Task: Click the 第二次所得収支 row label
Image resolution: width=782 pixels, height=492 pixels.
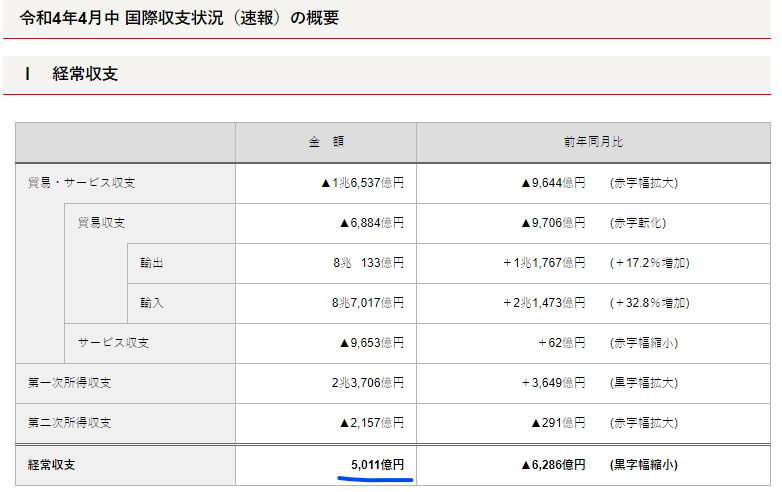Action: click(70, 423)
